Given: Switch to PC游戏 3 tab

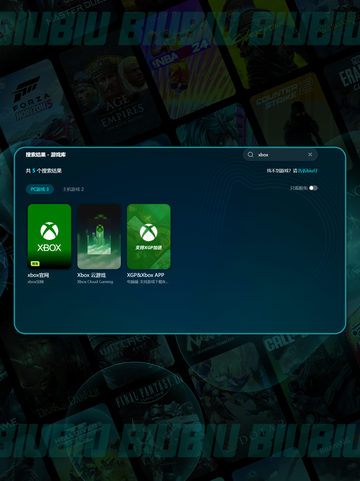Looking at the screenshot, I should pyautogui.click(x=40, y=189).
